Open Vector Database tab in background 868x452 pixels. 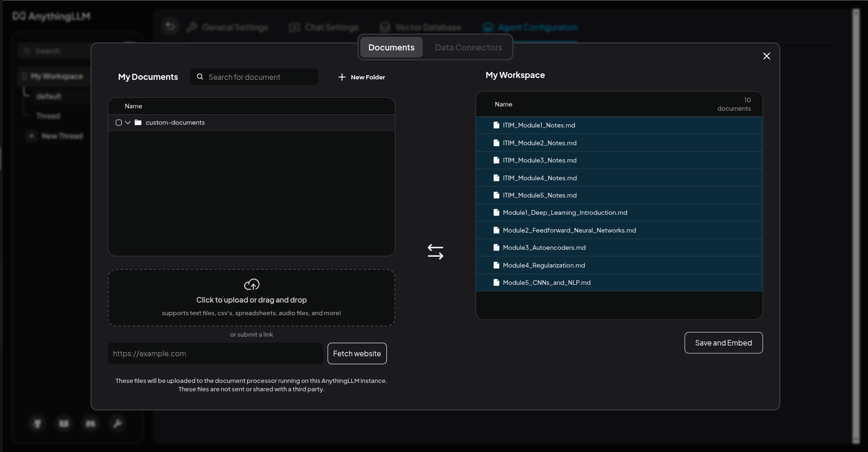pos(420,27)
